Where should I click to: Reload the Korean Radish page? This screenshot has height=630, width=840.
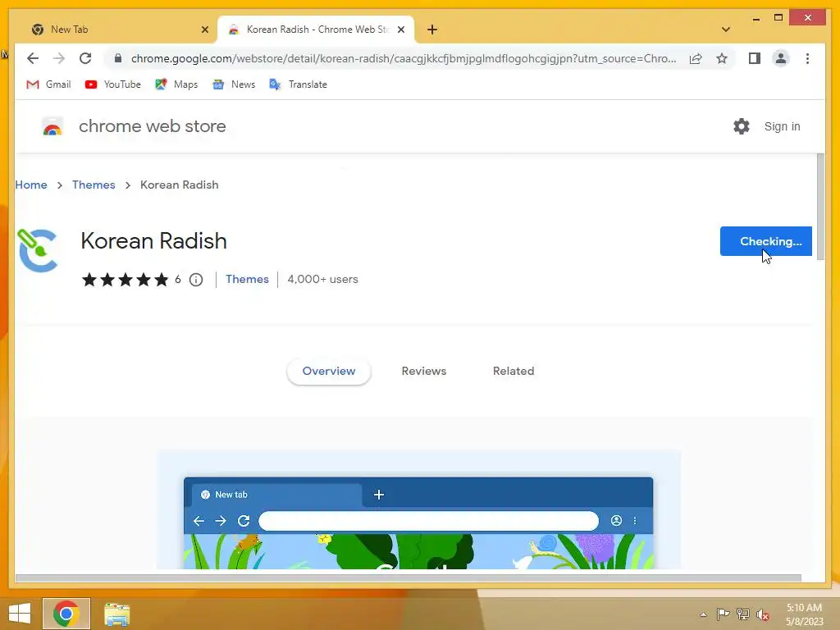click(x=85, y=58)
